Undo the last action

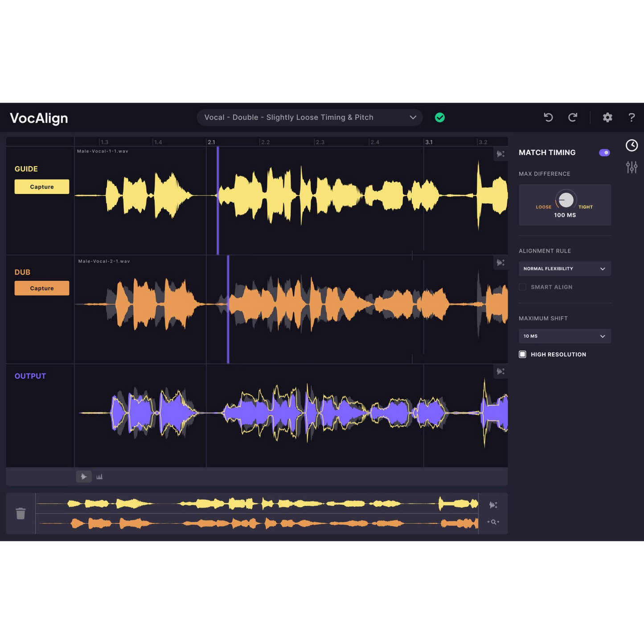click(x=548, y=117)
